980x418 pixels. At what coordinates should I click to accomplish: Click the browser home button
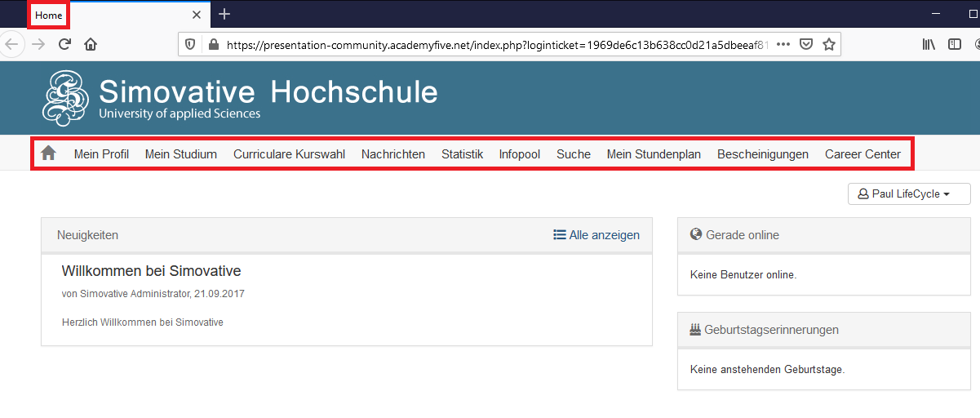pos(91,44)
